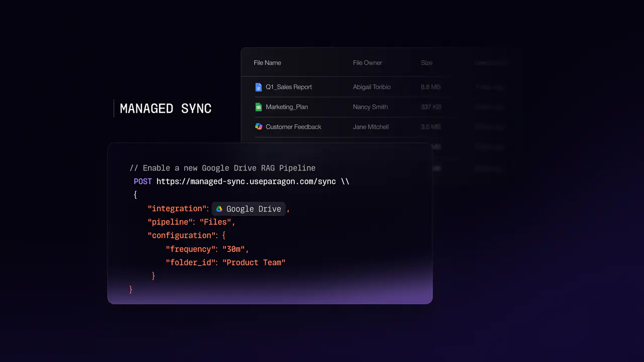The image size is (644, 362).
Task: Select the File Owner column header
Action: pyautogui.click(x=368, y=63)
